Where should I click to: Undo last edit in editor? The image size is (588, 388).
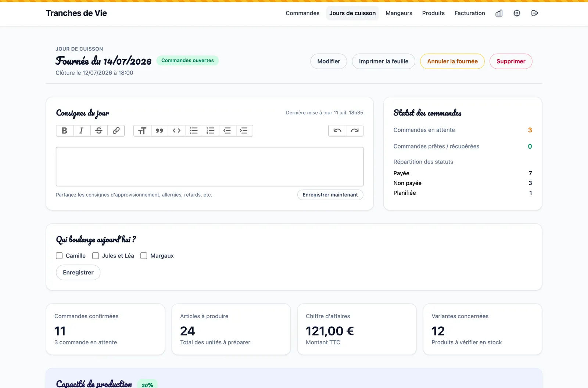pos(337,130)
